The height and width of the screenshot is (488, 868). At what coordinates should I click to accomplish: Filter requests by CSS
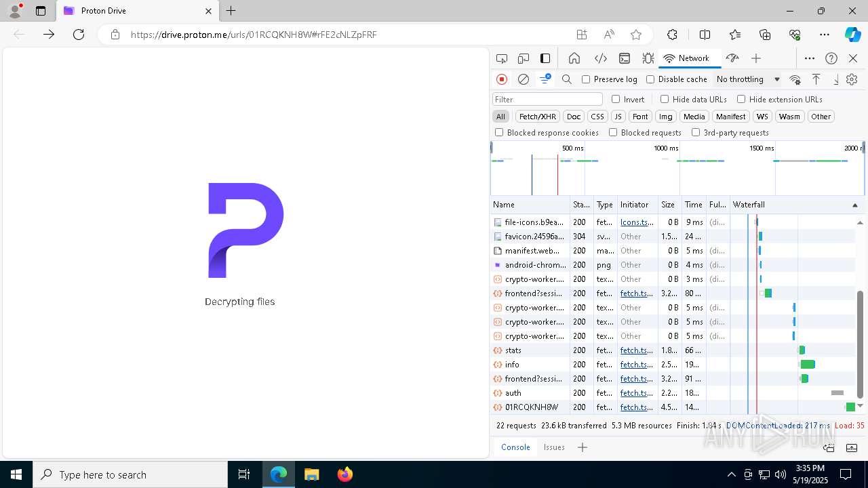[x=597, y=117]
